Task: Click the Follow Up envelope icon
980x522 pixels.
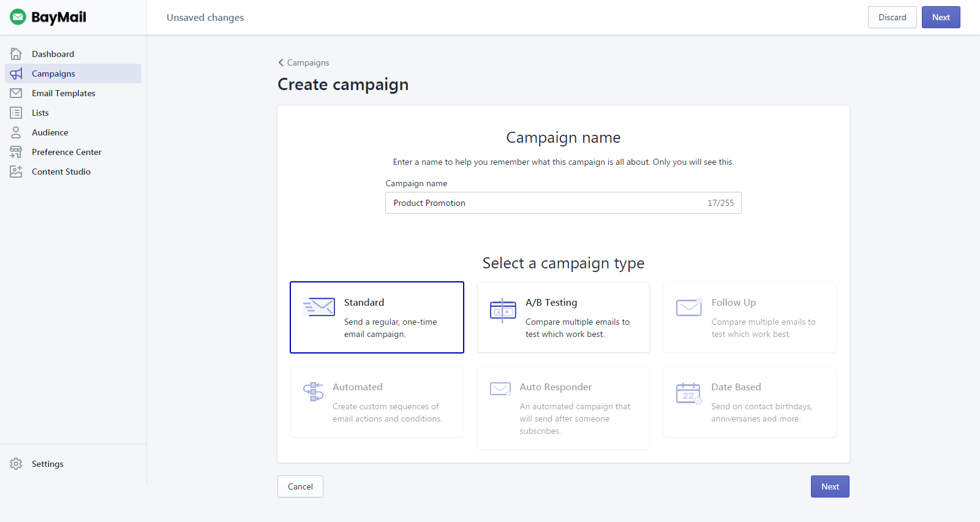Action: click(x=689, y=307)
